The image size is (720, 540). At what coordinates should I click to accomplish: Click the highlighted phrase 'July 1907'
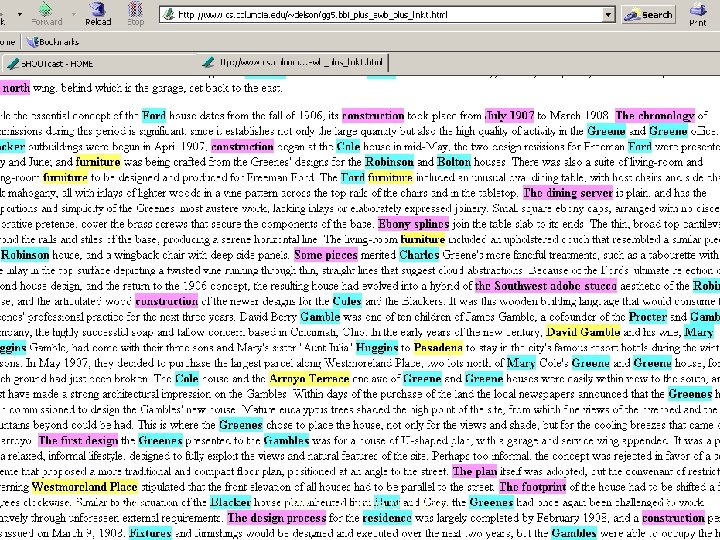click(510, 115)
